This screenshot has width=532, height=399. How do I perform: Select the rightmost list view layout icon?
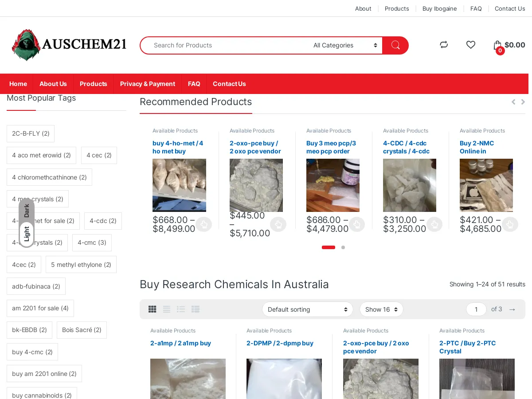tap(196, 309)
